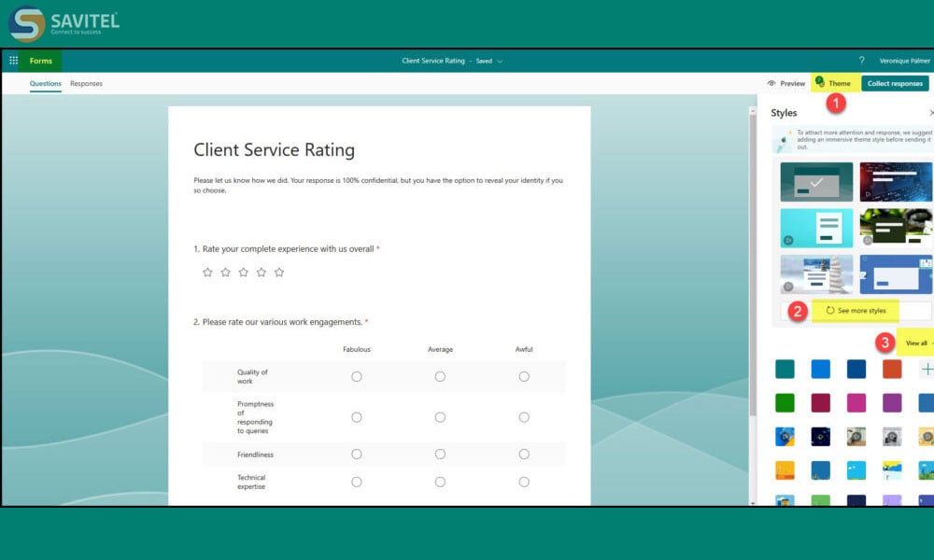Click the second rating star

pos(225,272)
